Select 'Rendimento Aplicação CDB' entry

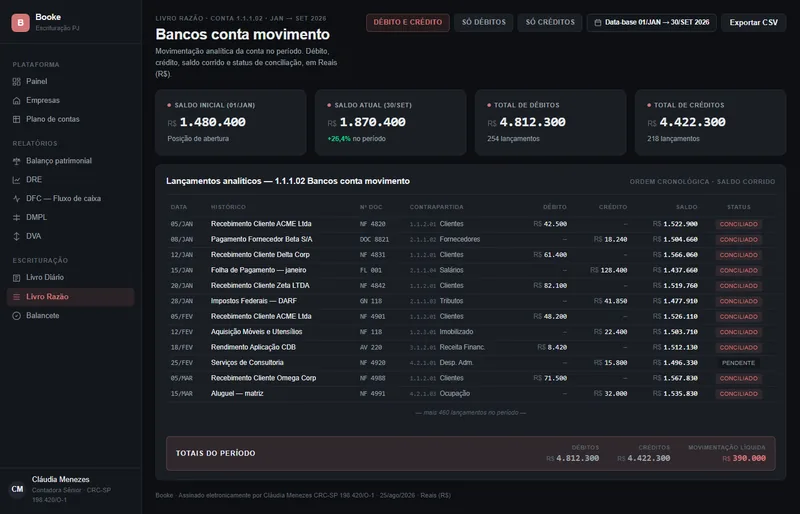click(x=253, y=347)
